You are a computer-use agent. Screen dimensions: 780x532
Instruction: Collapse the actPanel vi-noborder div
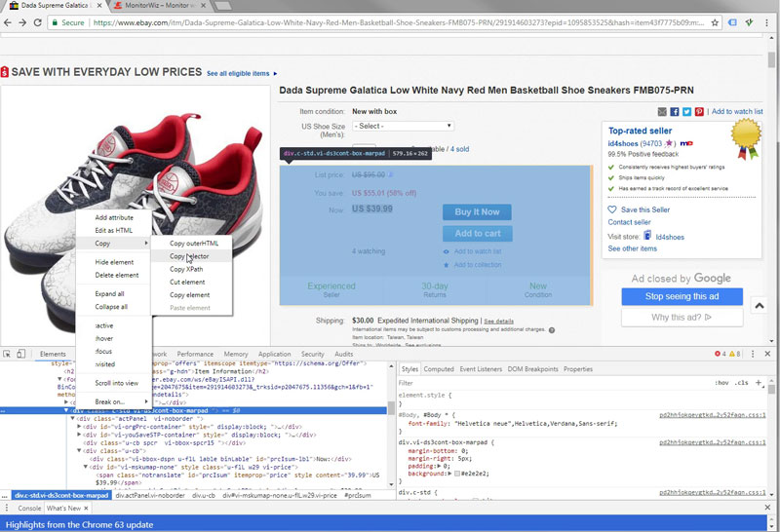[73, 419]
